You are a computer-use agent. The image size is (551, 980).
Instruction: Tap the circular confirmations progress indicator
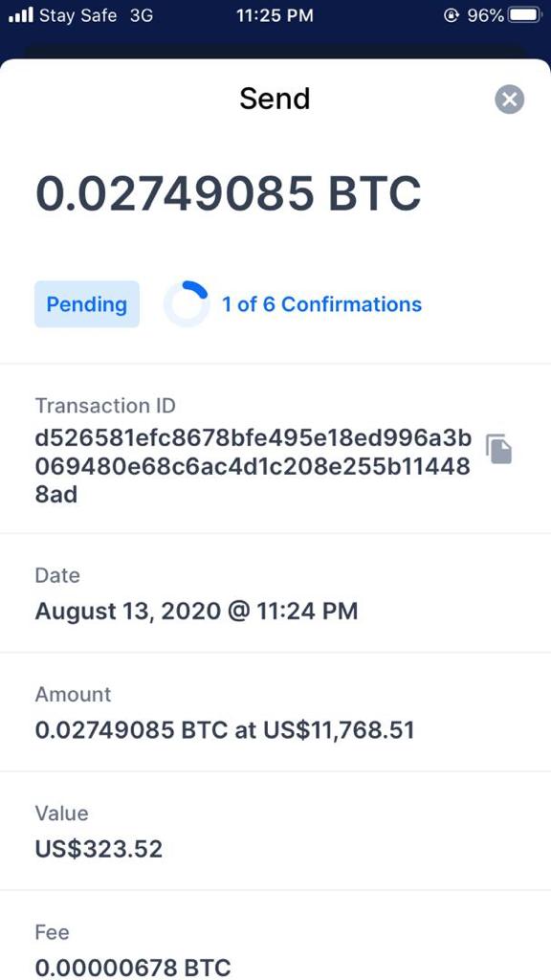[187, 304]
